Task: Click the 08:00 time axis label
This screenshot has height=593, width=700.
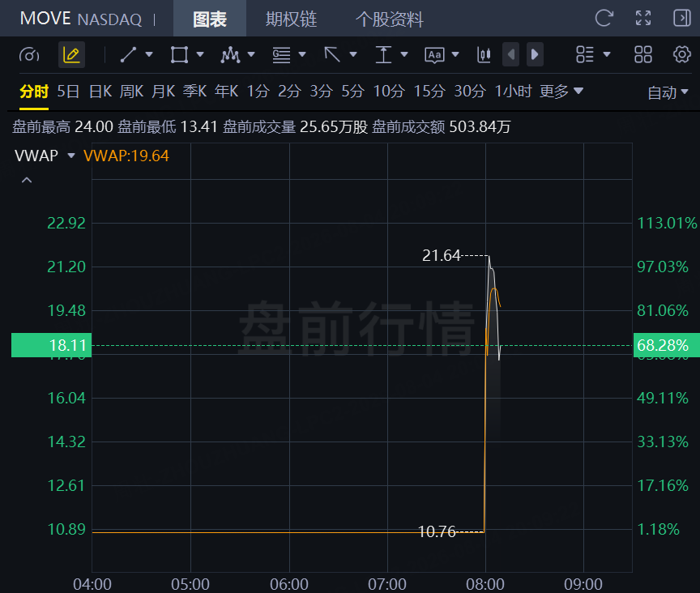Action: point(485,584)
